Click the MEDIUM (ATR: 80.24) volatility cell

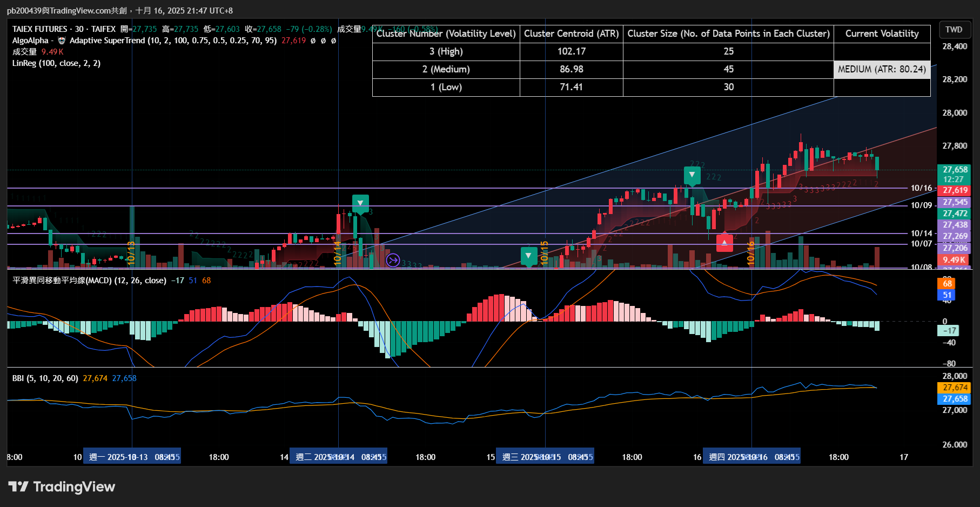pyautogui.click(x=882, y=69)
